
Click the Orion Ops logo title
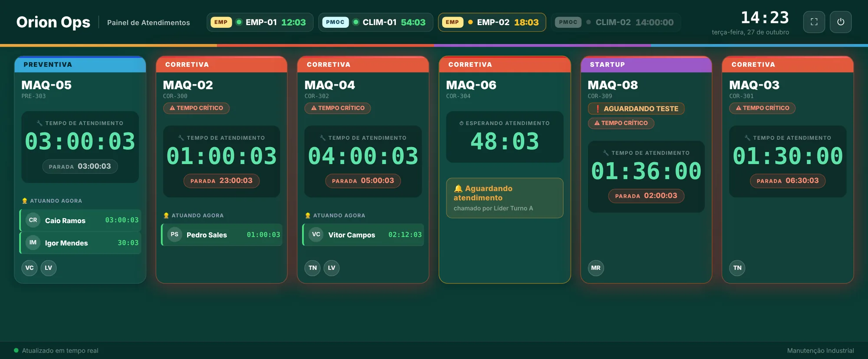click(x=53, y=22)
